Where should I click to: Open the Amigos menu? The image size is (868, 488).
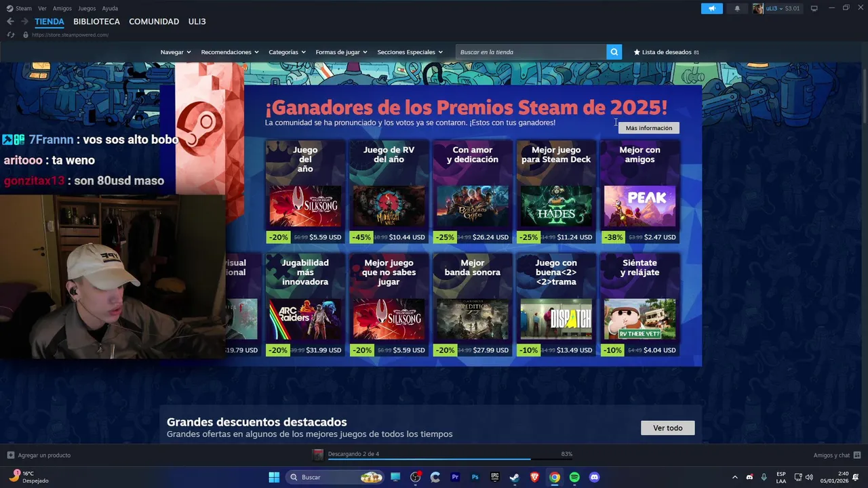[62, 8]
